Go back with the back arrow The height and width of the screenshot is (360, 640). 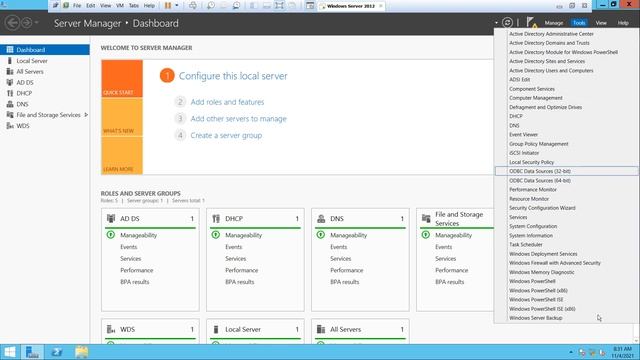12,23
